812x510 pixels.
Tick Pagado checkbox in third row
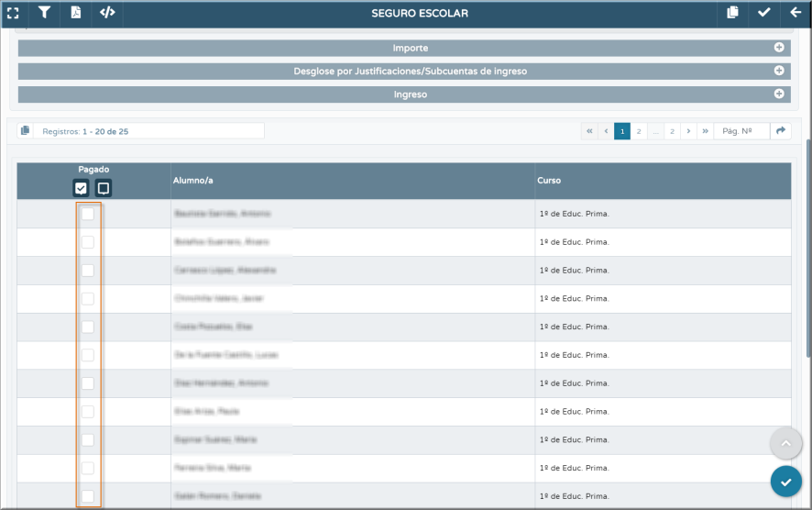(x=88, y=270)
